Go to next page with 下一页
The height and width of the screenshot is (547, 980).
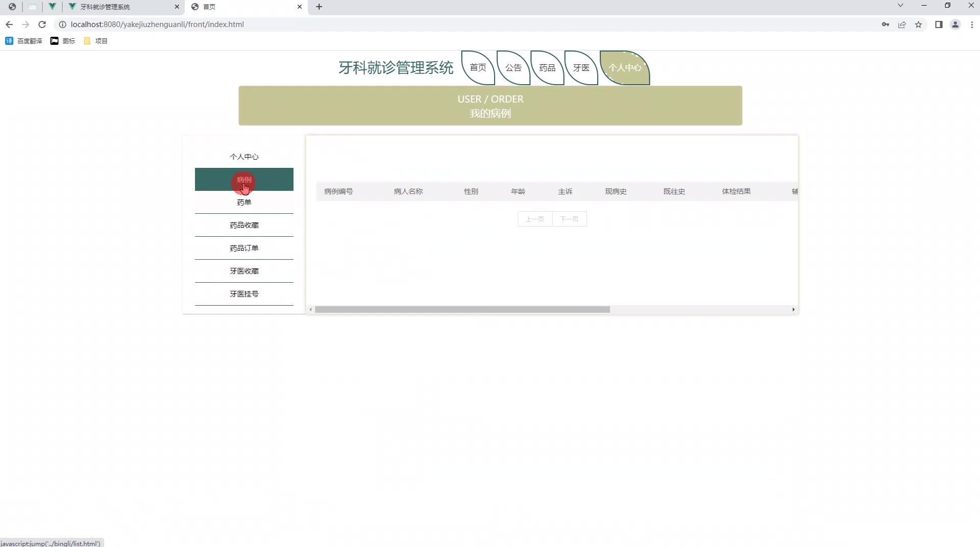pos(569,219)
